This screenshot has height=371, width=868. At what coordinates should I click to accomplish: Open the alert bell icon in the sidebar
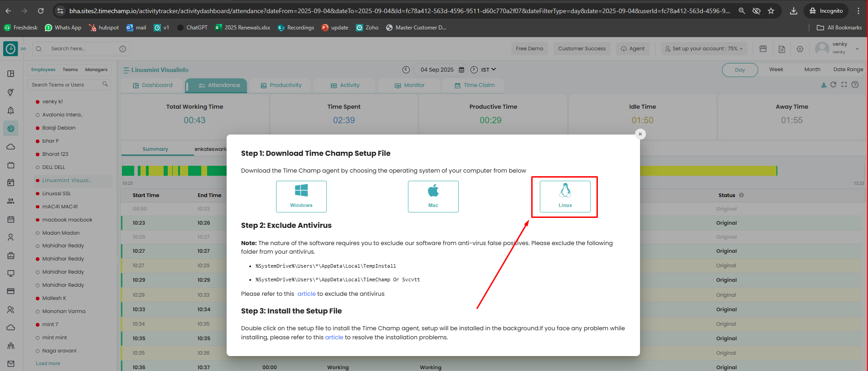tap(11, 111)
